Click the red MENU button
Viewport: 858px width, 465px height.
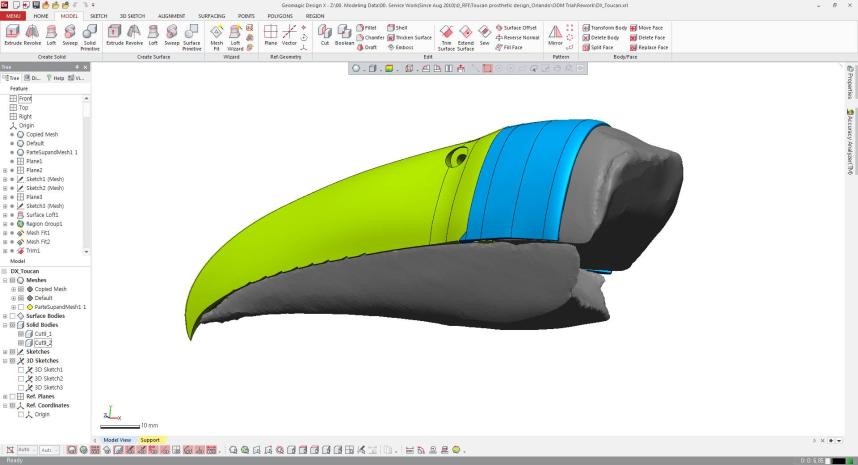pyautogui.click(x=14, y=16)
